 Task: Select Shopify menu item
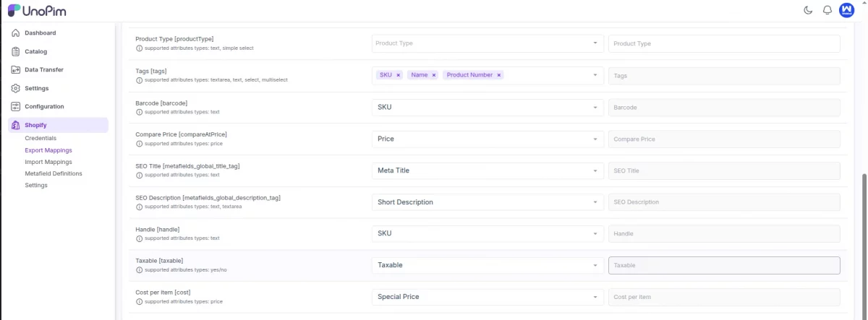(57, 125)
